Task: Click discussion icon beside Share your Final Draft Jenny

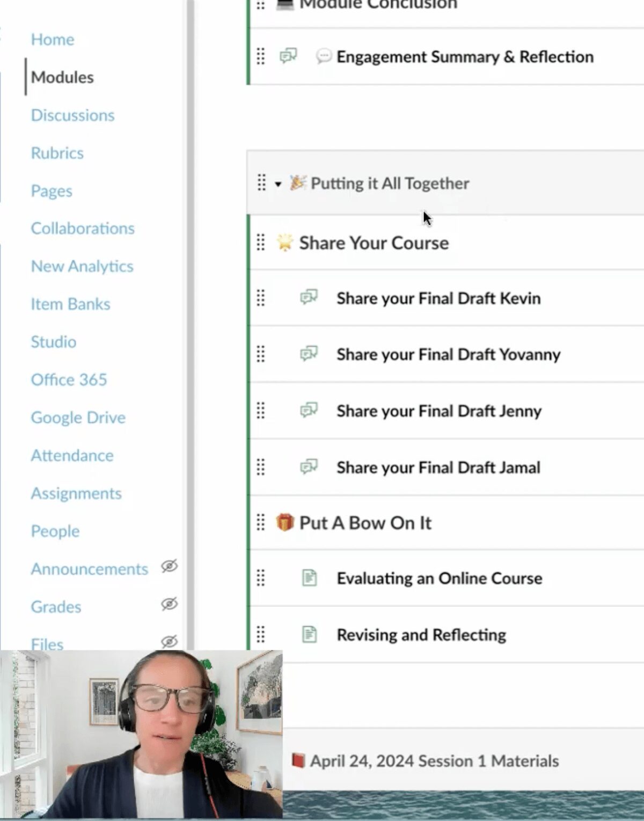Action: (309, 410)
